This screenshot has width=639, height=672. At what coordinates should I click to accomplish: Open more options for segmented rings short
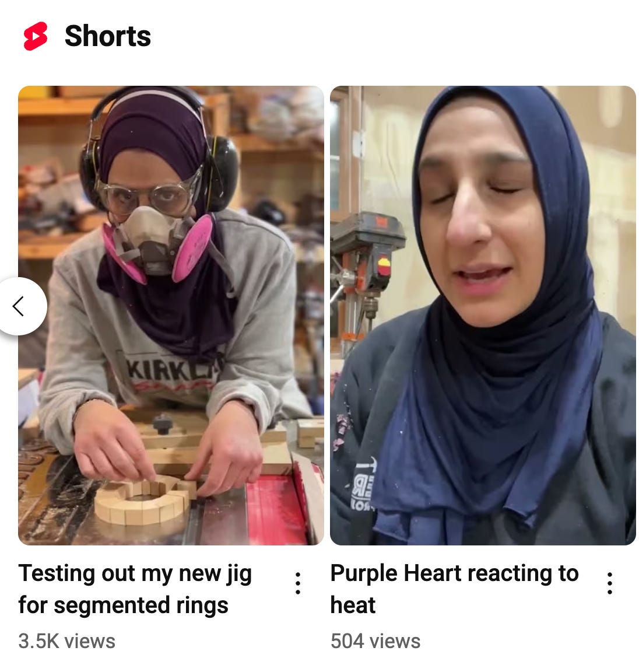298,583
